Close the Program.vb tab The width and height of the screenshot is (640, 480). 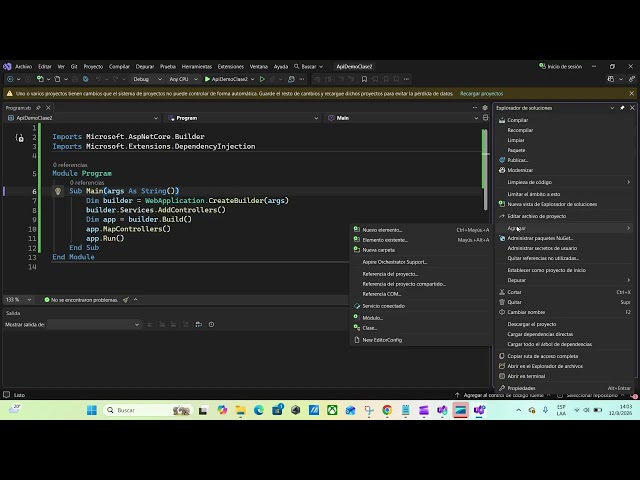click(x=48, y=108)
